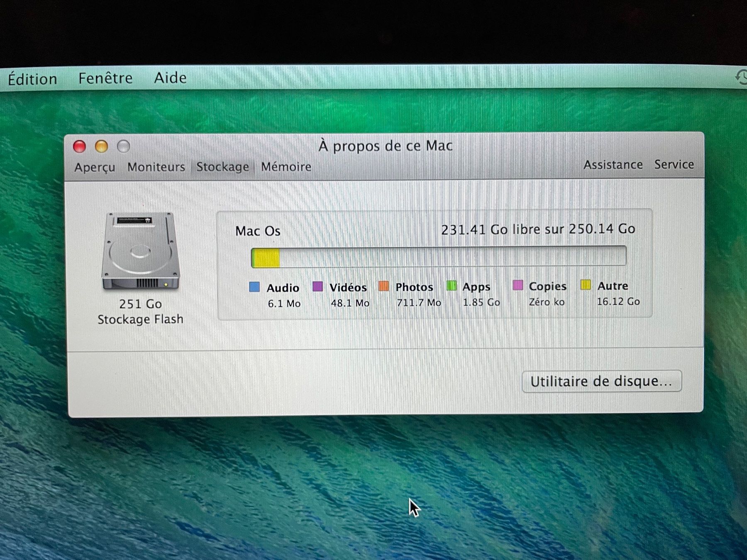Select the Stockage tab
Viewport: 747px width, 560px height.
(222, 167)
